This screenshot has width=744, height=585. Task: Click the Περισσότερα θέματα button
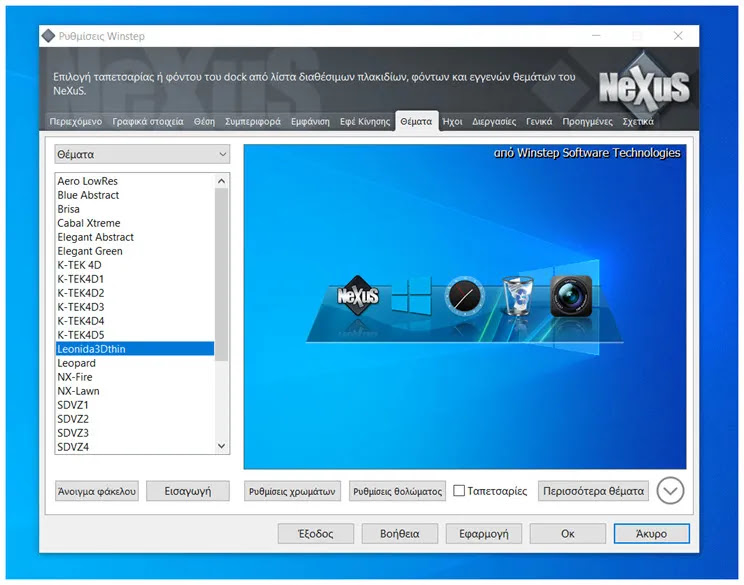(594, 491)
